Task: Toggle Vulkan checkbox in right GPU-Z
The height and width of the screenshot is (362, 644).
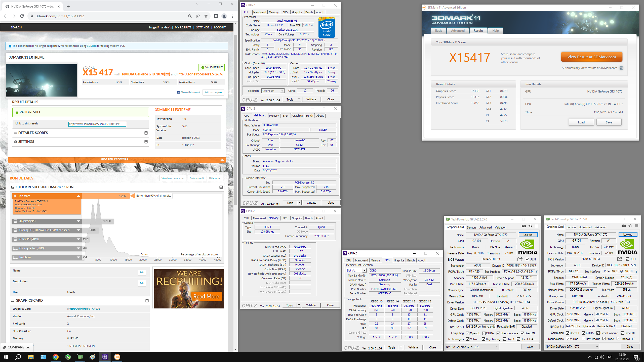Action: [568, 339]
